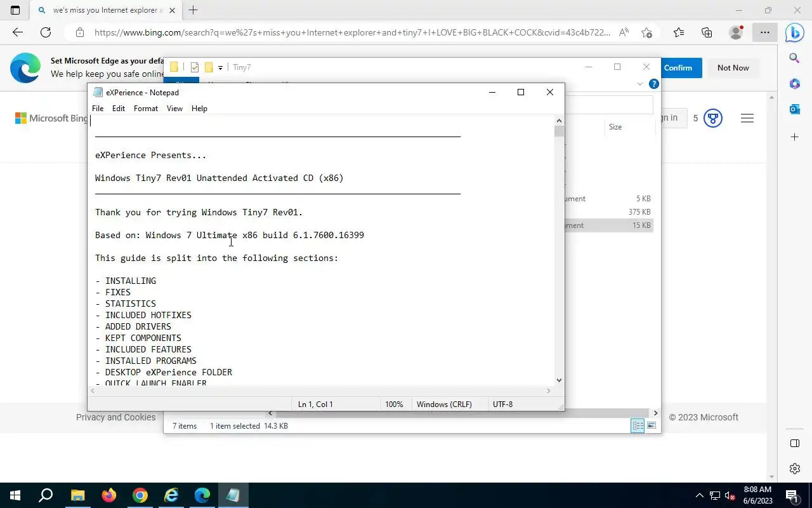The height and width of the screenshot is (508, 812).
Task: Click the Explorer help question icon
Action: click(654, 84)
